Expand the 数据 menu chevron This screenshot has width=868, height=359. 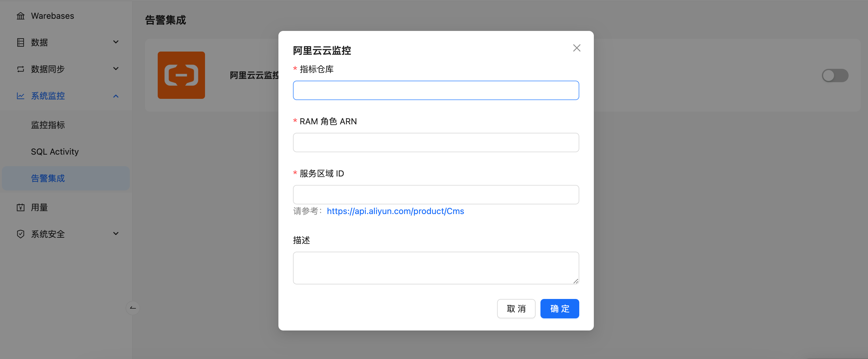[116, 42]
